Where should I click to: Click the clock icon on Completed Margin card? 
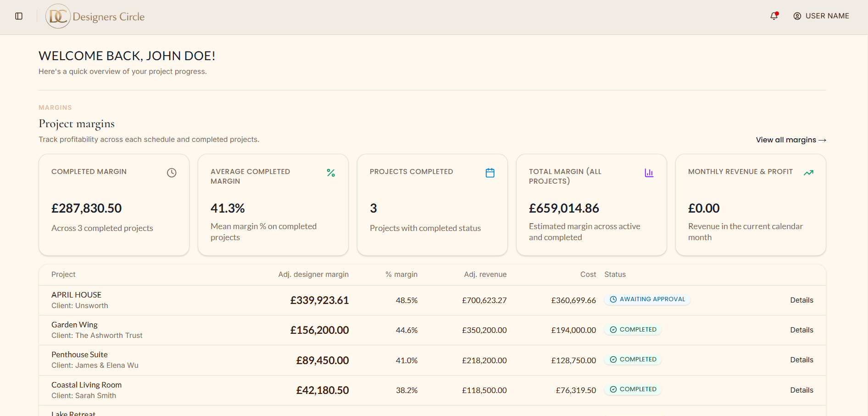click(x=172, y=173)
